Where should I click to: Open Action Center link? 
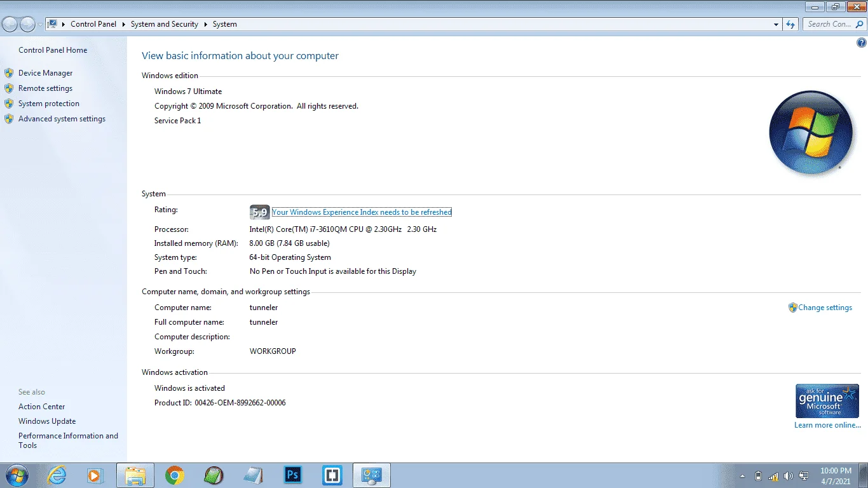(x=42, y=407)
